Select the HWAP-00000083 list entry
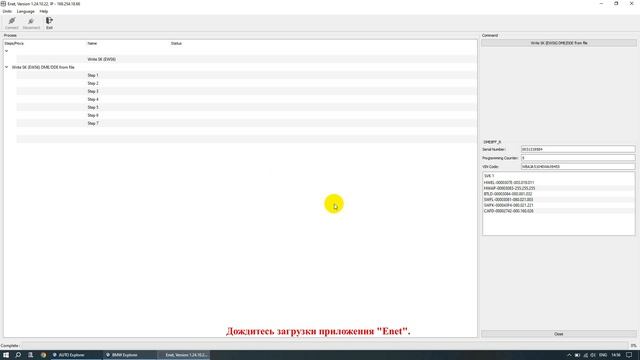This screenshot has width=640, height=360. [x=558, y=188]
